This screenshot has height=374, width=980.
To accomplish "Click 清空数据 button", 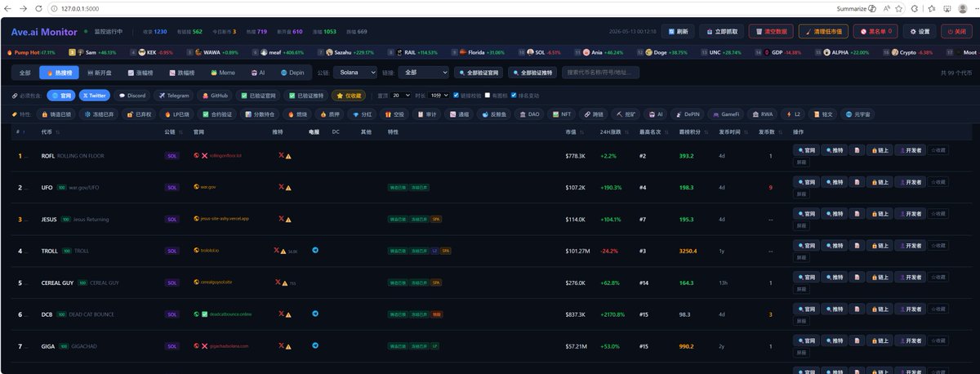I will [x=770, y=32].
